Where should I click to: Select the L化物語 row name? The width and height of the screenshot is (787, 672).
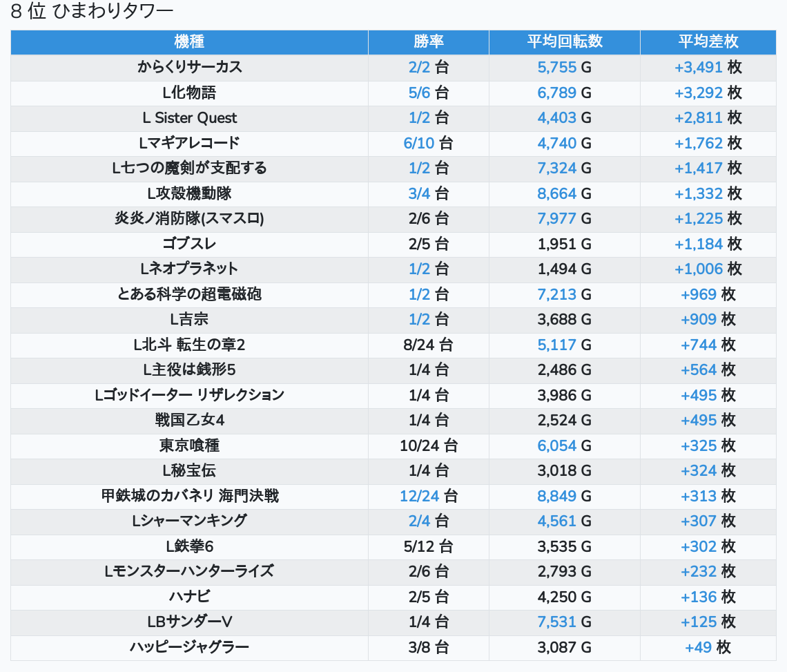click(x=189, y=93)
